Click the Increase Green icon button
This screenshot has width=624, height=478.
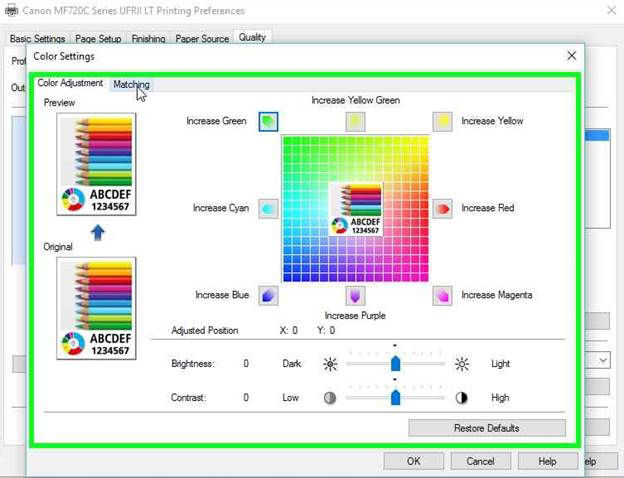pyautogui.click(x=268, y=121)
